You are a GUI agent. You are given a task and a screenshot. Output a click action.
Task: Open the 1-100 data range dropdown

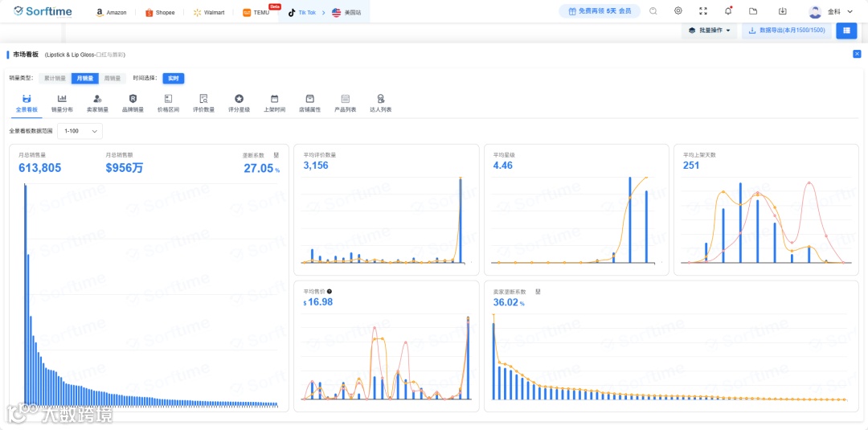pos(80,131)
